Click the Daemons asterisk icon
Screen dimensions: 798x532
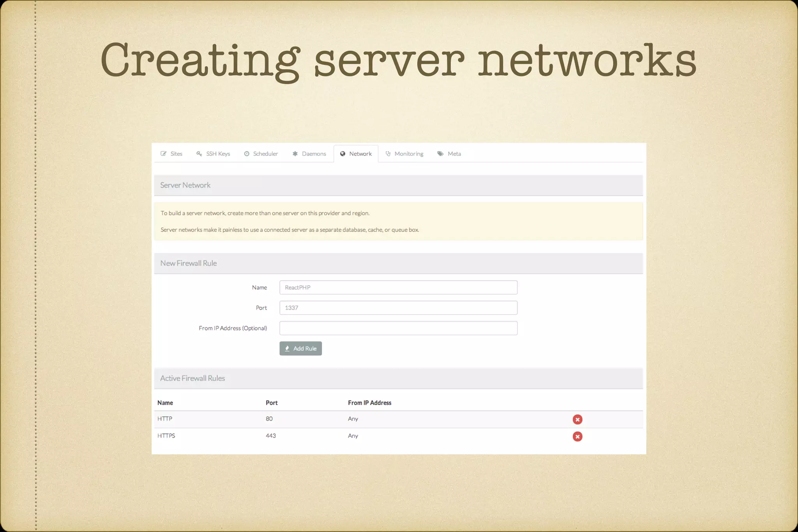tap(295, 154)
